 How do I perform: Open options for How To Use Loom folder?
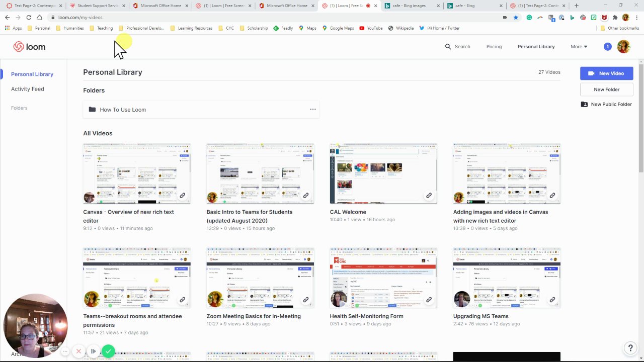[313, 110]
